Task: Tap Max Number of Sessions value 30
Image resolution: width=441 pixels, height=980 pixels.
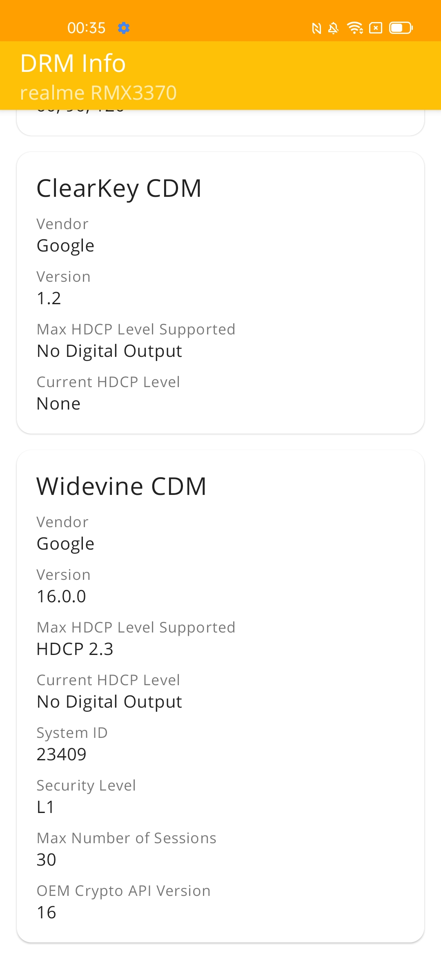Action: [46, 860]
